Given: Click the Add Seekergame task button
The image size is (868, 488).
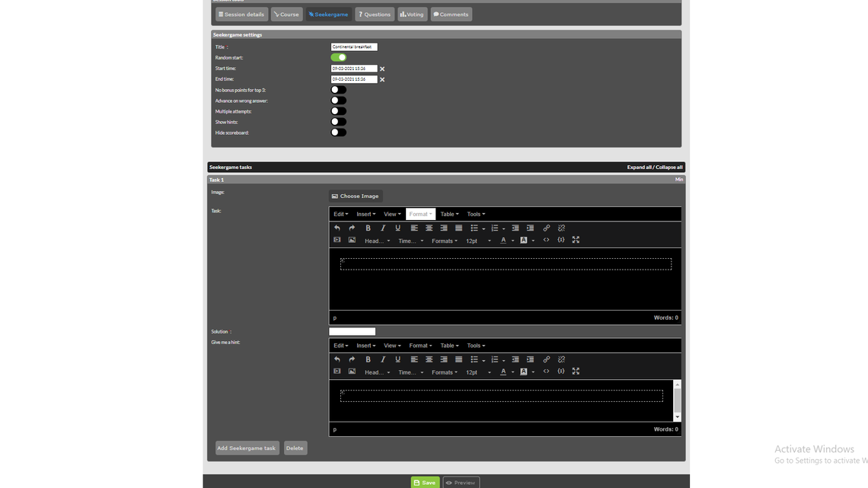Looking at the screenshot, I should [247, 448].
